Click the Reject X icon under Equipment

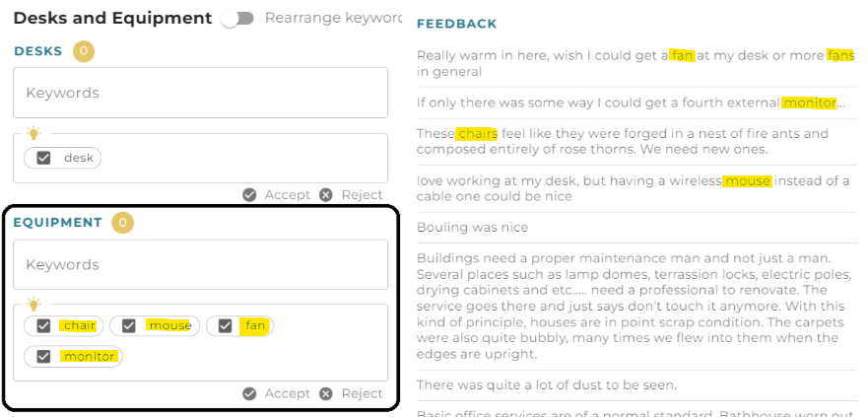tap(326, 393)
